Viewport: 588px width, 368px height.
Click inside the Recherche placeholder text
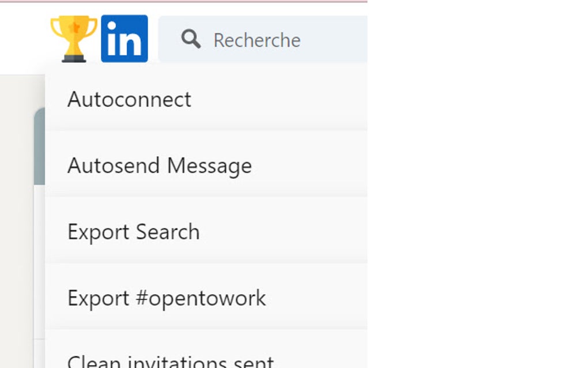tap(257, 40)
